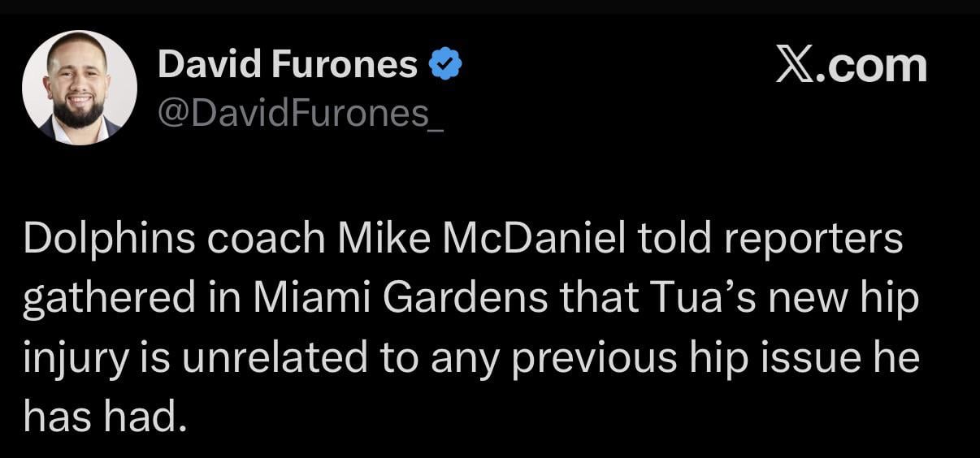Open David Furones' profile picture
The width and height of the screenshot is (980, 458).
80,87
